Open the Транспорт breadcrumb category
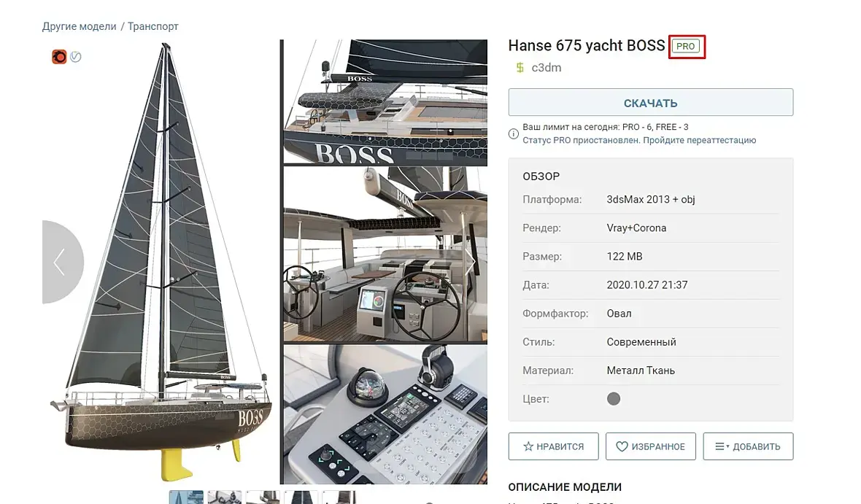 point(153,26)
